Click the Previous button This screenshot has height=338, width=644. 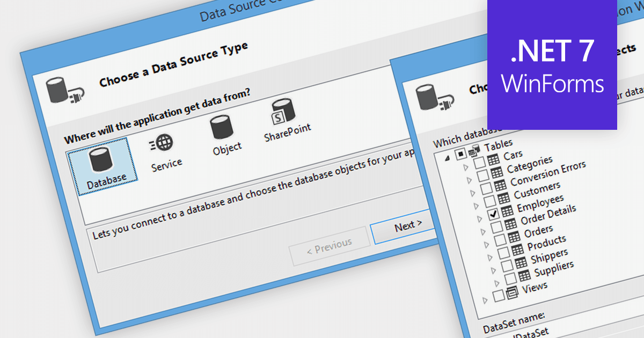[329, 244]
